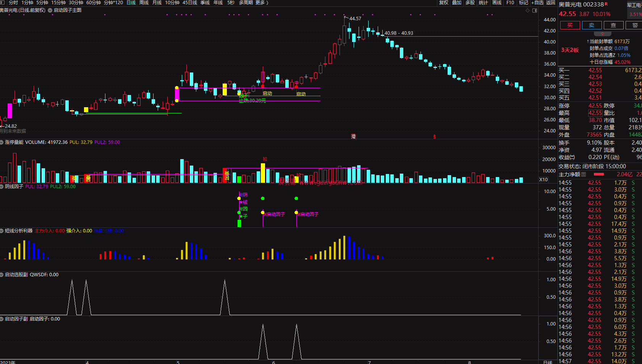Click the red $ marker below the chart
Image resolution: width=642 pixels, height=364 pixels.
(434, 137)
